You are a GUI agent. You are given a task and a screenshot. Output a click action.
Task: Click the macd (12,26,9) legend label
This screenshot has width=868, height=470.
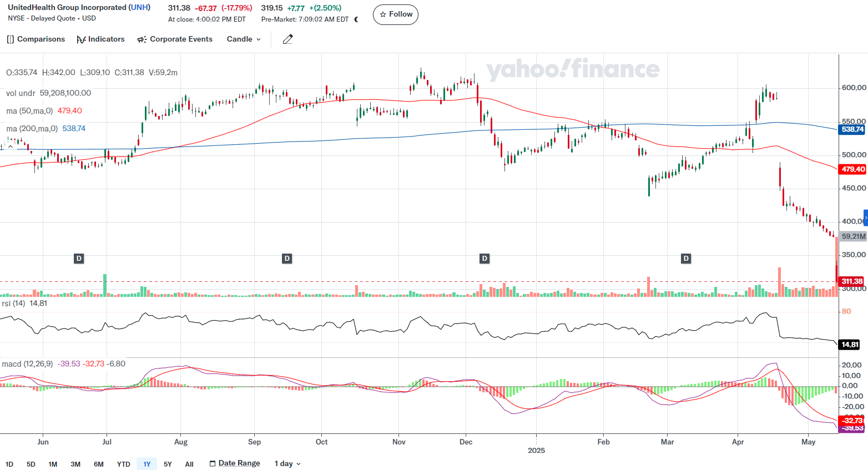click(x=27, y=364)
